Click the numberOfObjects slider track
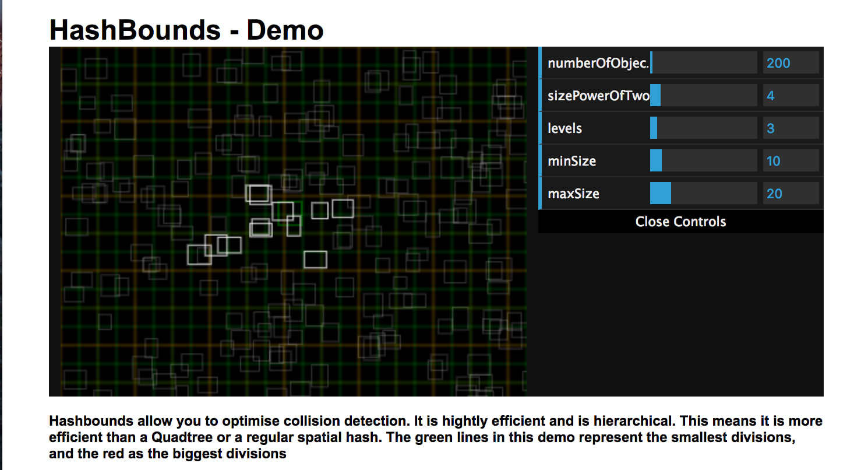Image resolution: width=868 pixels, height=470 pixels. [x=704, y=62]
